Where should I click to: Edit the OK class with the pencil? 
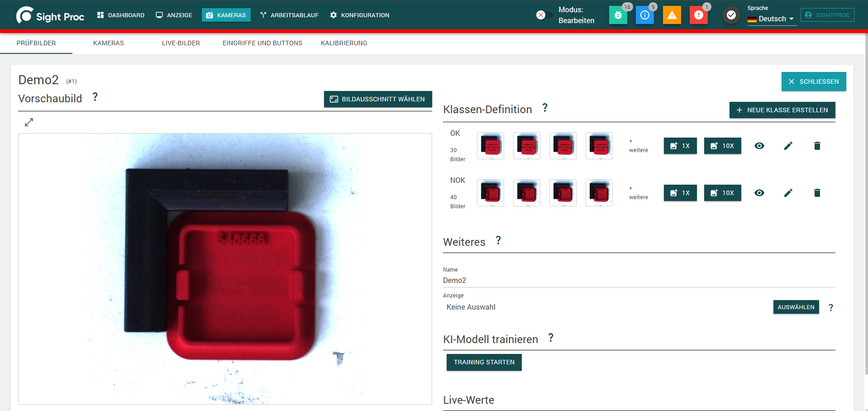click(788, 146)
